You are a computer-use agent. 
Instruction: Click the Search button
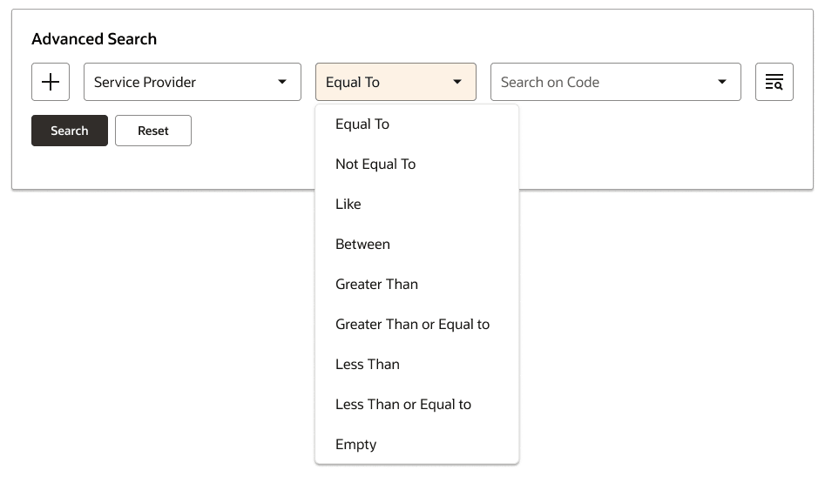pos(69,130)
